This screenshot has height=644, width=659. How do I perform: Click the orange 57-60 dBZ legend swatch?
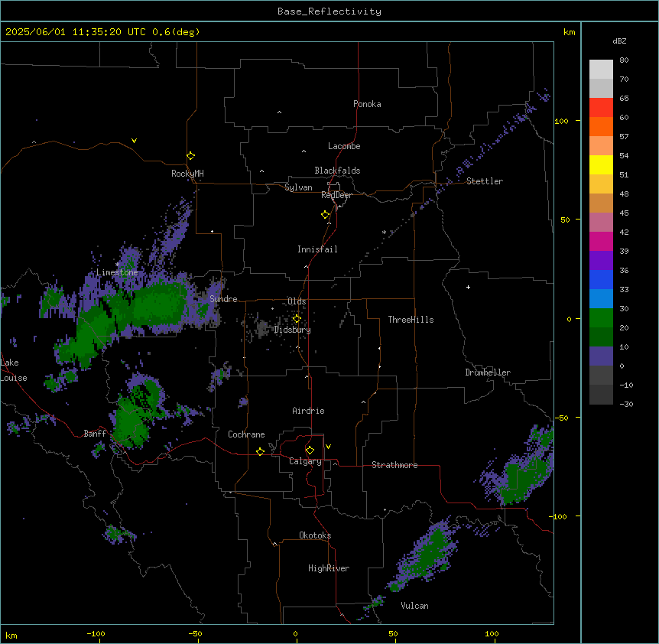[x=601, y=126]
